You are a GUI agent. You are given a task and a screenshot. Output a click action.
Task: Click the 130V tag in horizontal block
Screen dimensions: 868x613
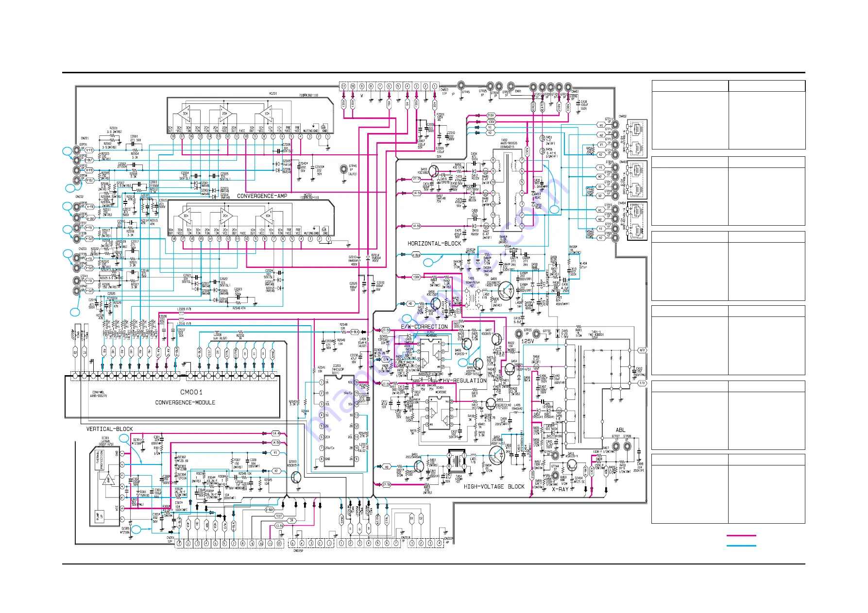coord(416,277)
